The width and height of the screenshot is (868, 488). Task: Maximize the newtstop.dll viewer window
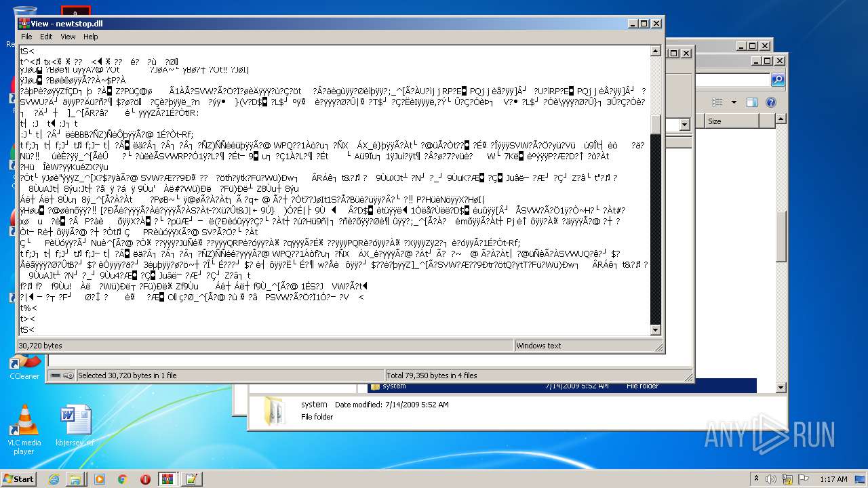(x=644, y=24)
